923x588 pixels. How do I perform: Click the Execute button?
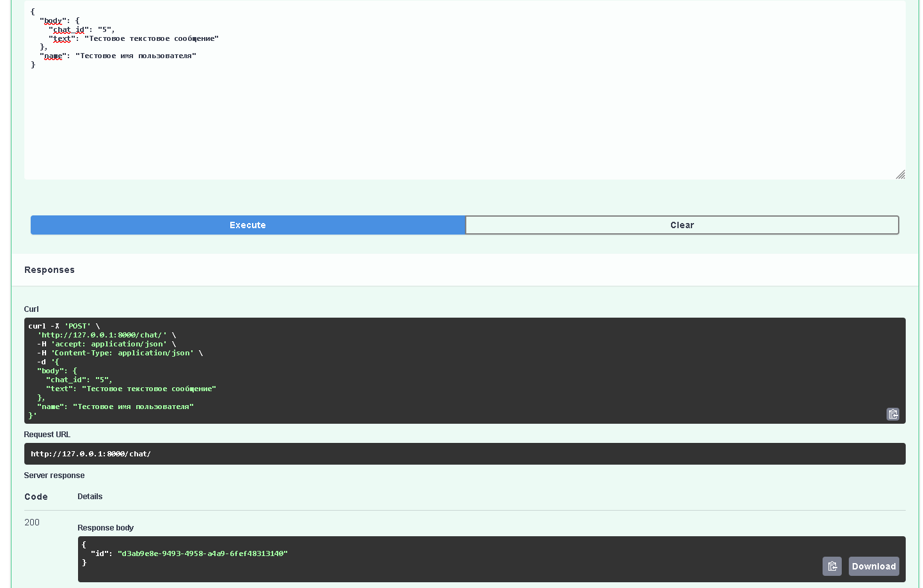point(248,225)
